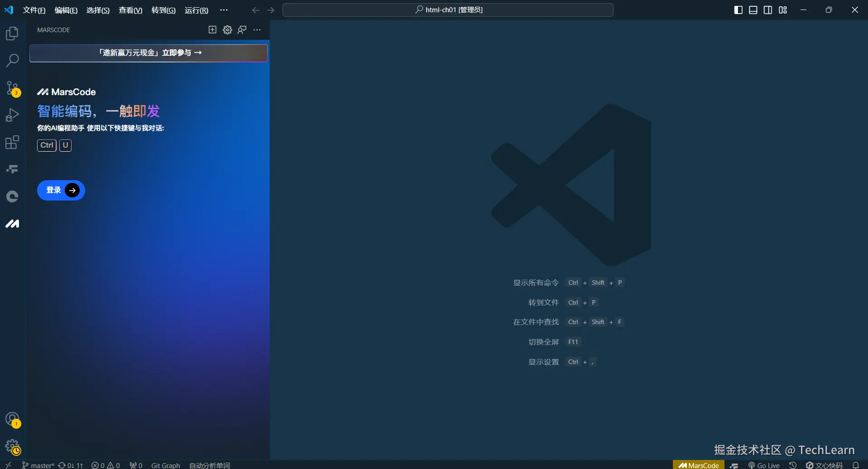Viewport: 868px width, 469px height.
Task: Expand the menu bar overflow ellipsis
Action: coord(224,10)
